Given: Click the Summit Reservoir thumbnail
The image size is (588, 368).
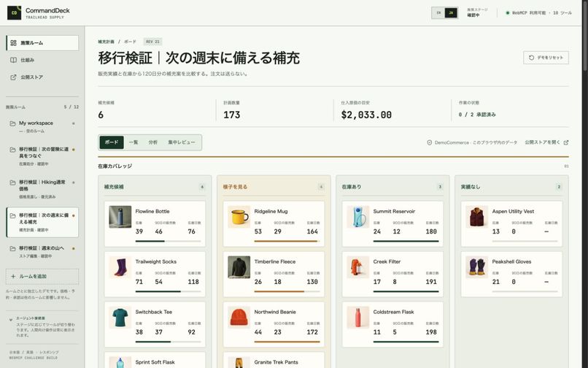Looking at the screenshot, I should [357, 217].
